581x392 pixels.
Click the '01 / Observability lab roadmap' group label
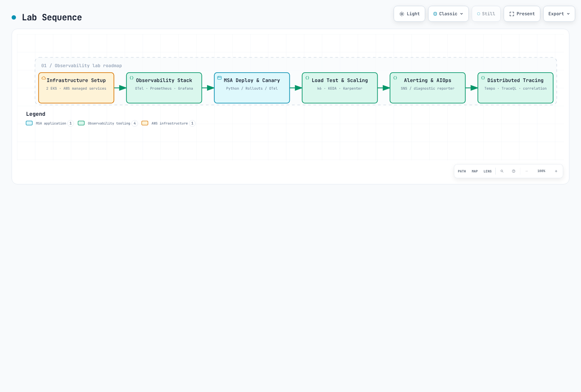click(x=82, y=66)
